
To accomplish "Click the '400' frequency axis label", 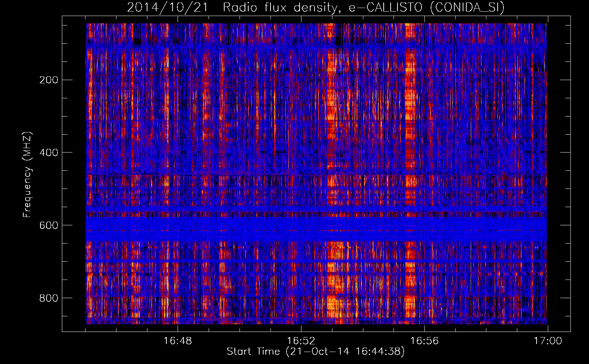I will [x=49, y=153].
